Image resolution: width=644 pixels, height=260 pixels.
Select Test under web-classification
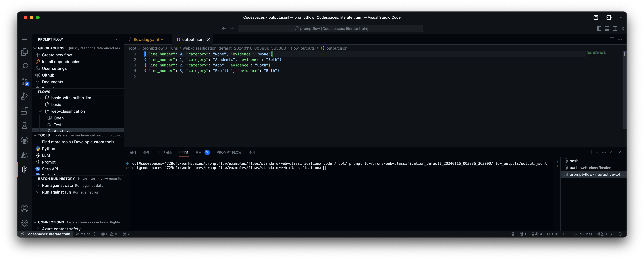tap(58, 125)
